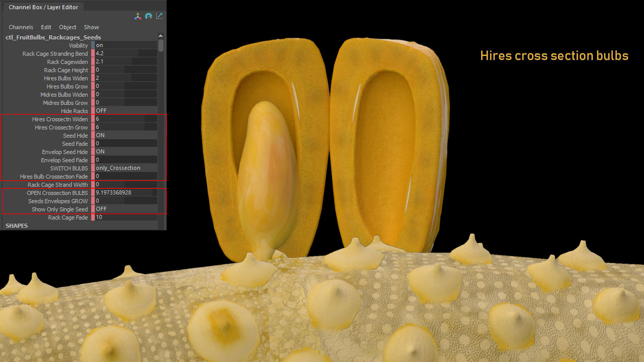Select the SWITCH BULBS attribute label

click(69, 169)
